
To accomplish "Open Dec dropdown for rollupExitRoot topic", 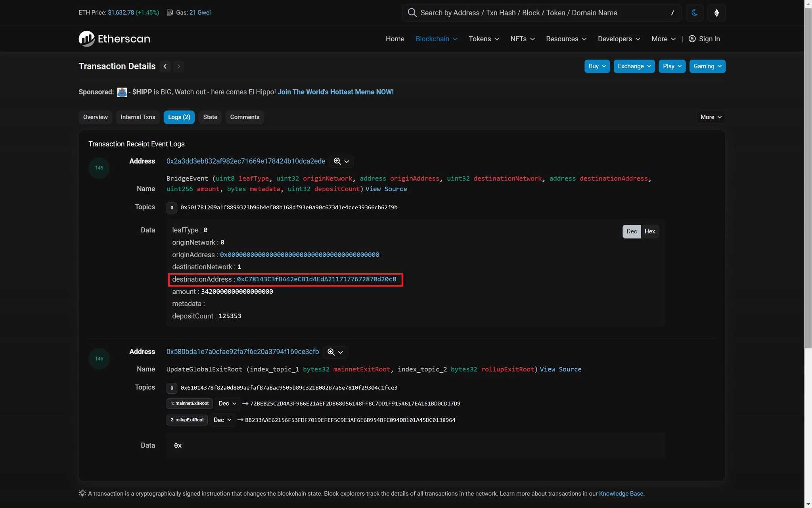I will (x=222, y=420).
